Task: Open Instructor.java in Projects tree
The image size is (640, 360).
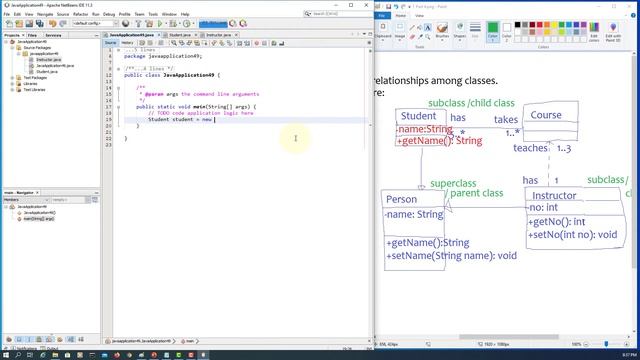Action: (x=48, y=60)
